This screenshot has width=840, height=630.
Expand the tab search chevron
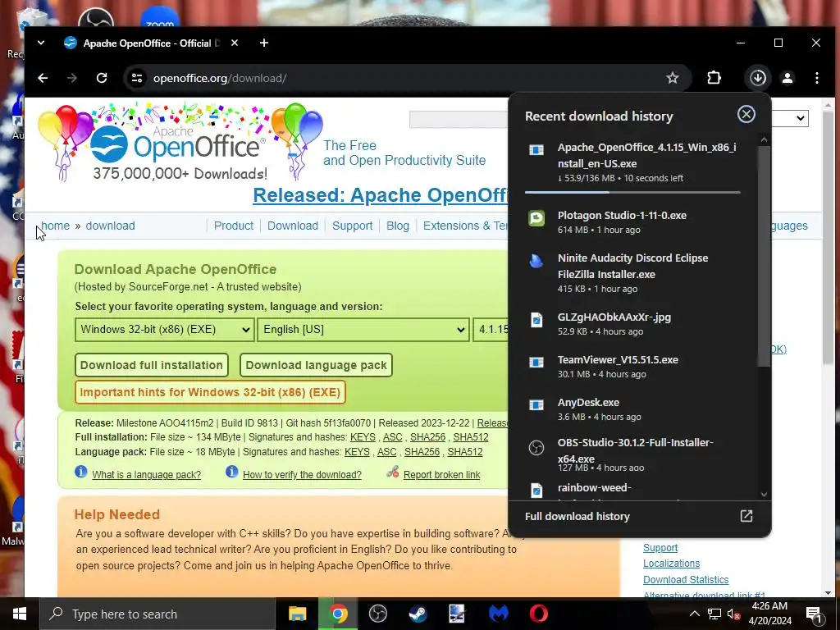[x=41, y=43]
